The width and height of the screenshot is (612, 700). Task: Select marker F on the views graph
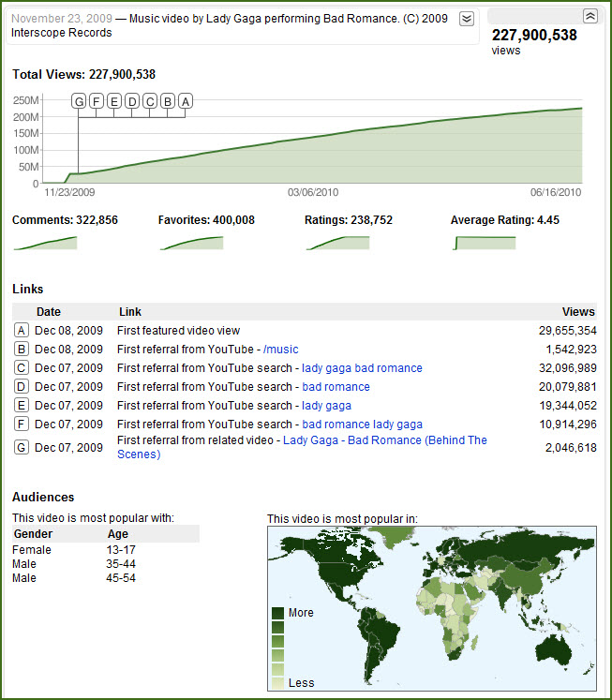(x=96, y=101)
